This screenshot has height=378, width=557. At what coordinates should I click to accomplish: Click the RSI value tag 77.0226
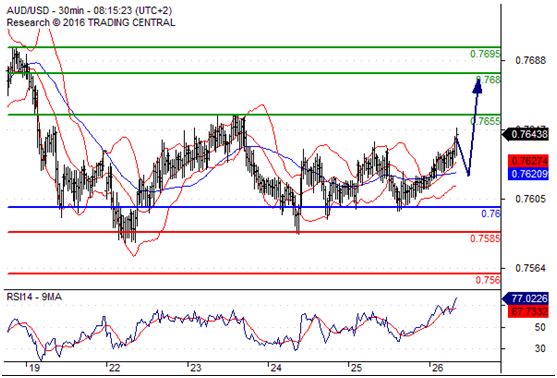[526, 298]
